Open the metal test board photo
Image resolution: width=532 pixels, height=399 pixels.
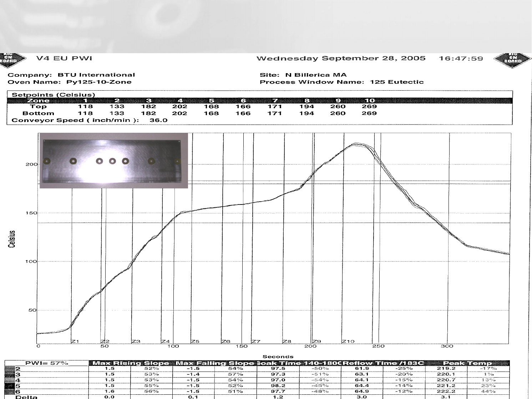[114, 161]
